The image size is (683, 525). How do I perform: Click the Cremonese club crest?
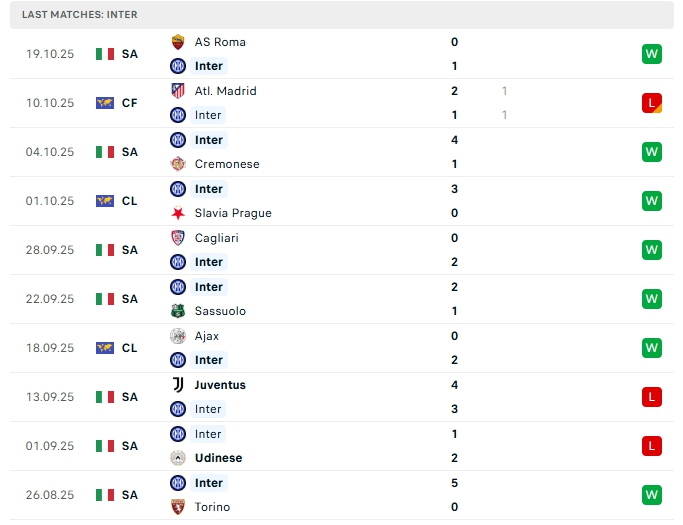tap(178, 164)
